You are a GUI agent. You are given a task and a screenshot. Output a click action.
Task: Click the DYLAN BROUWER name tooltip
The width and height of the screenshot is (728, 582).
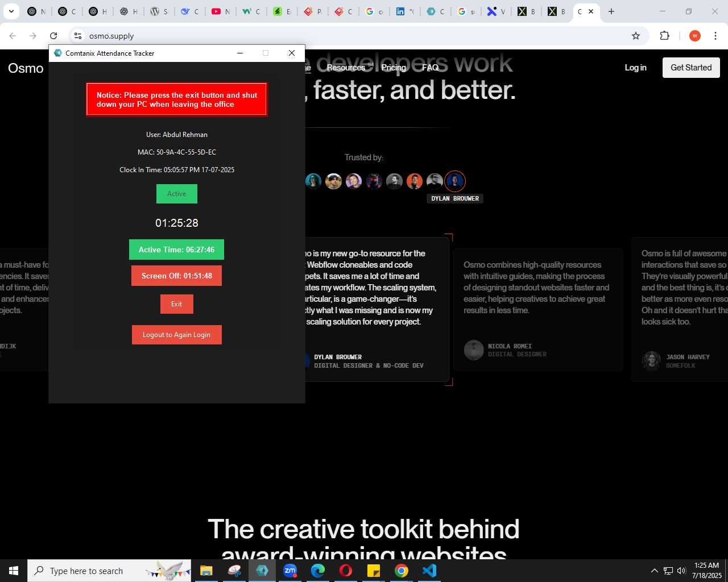pos(455,198)
